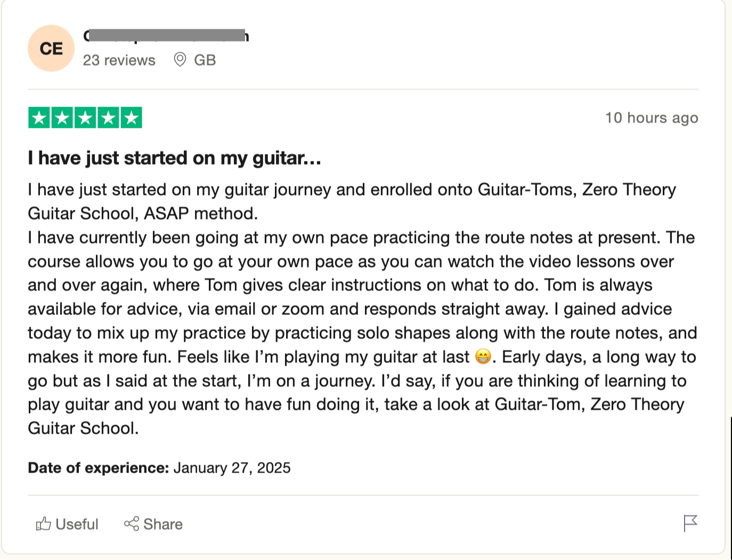The height and width of the screenshot is (560, 732).
Task: Flag this review with the flag icon
Action: tap(690, 523)
